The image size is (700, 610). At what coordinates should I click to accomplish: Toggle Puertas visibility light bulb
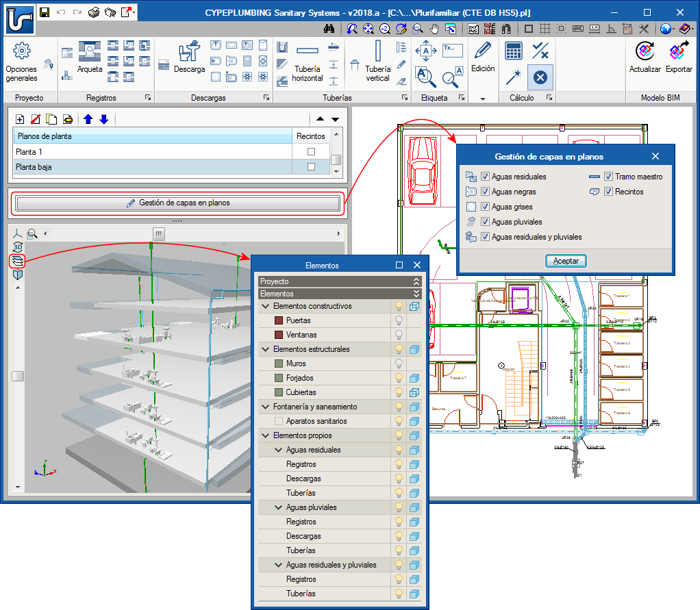[399, 320]
